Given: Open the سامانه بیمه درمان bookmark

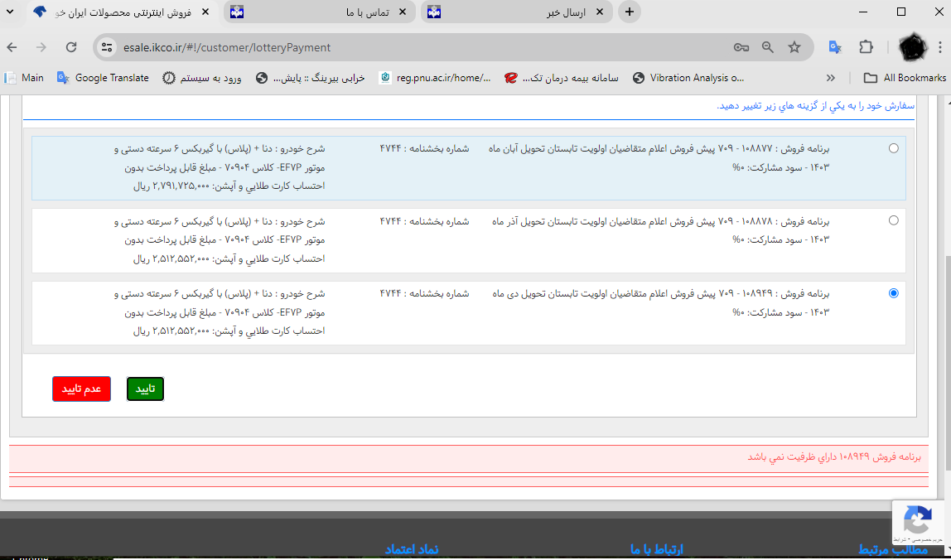Looking at the screenshot, I should [562, 78].
